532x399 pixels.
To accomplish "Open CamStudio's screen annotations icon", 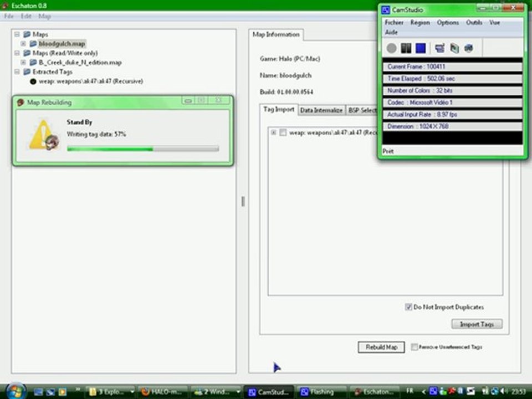I will [x=454, y=48].
